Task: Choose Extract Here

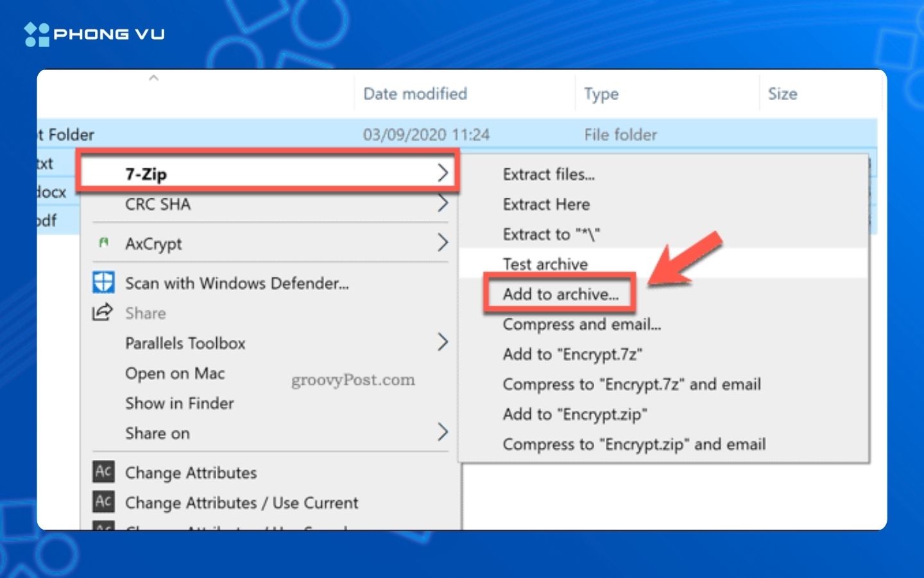Action: [664, 204]
